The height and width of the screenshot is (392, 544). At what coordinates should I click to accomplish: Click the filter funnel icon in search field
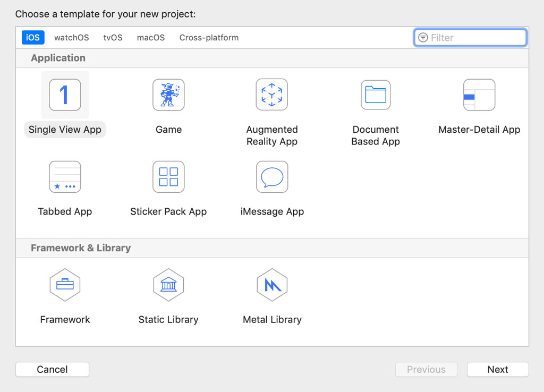[x=423, y=37]
